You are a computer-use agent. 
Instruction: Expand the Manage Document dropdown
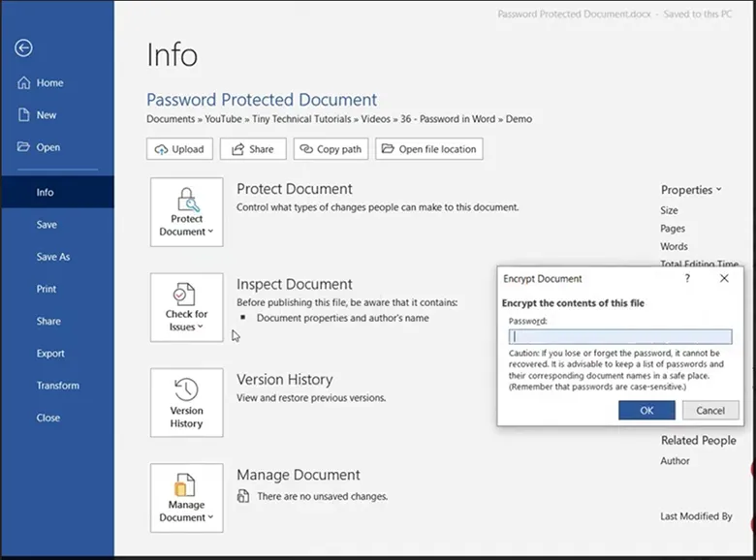click(x=186, y=497)
